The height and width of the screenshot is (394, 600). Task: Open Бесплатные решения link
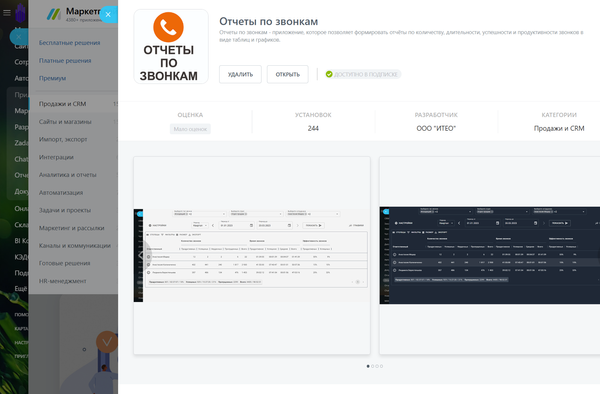69,43
